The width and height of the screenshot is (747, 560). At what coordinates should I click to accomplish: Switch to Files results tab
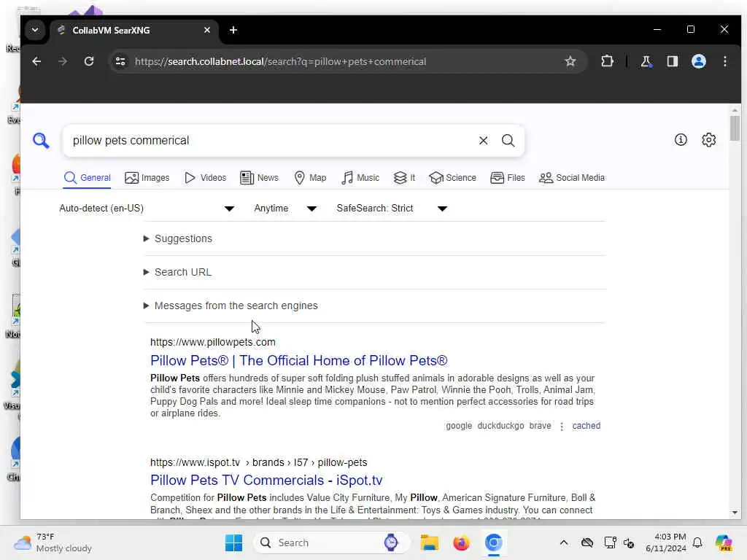coord(508,178)
